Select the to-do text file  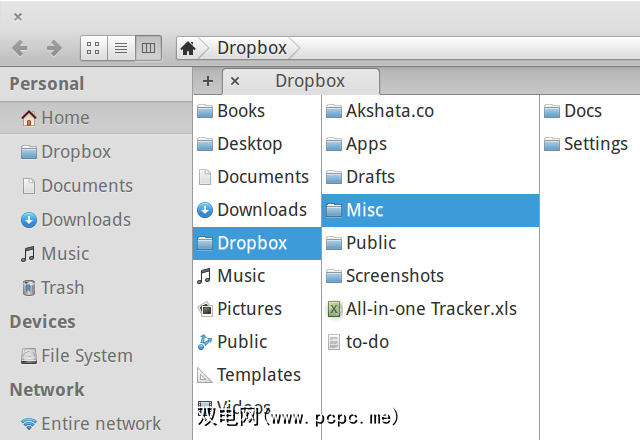pos(431,342)
